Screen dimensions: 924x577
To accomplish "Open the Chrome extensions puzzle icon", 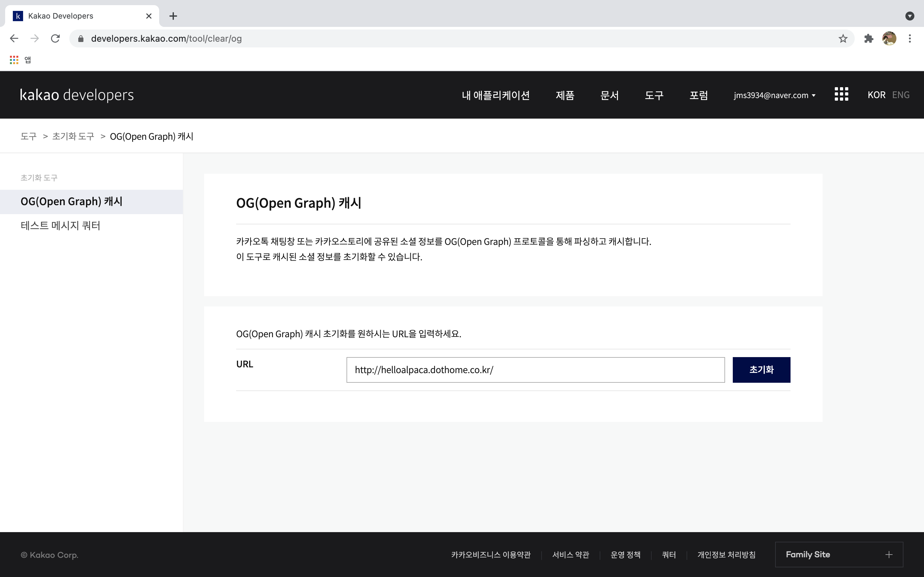I will (x=868, y=38).
